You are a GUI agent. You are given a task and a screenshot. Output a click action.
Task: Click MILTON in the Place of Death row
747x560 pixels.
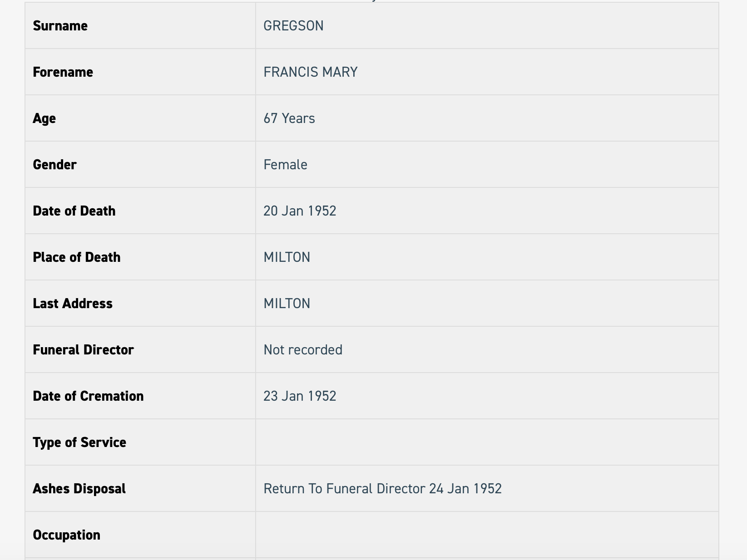287,257
